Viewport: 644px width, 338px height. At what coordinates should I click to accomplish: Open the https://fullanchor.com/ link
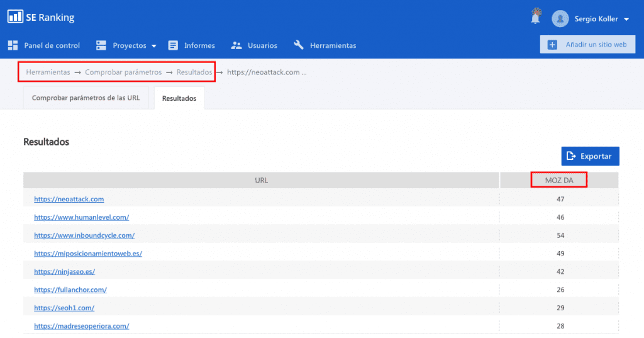[70, 290]
